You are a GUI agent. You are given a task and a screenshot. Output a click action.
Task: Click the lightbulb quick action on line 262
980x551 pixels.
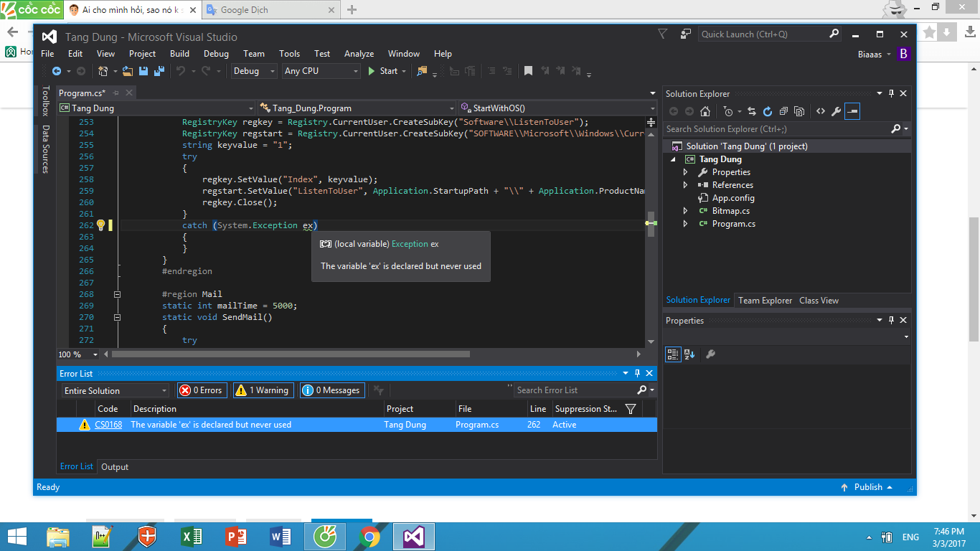(x=101, y=225)
